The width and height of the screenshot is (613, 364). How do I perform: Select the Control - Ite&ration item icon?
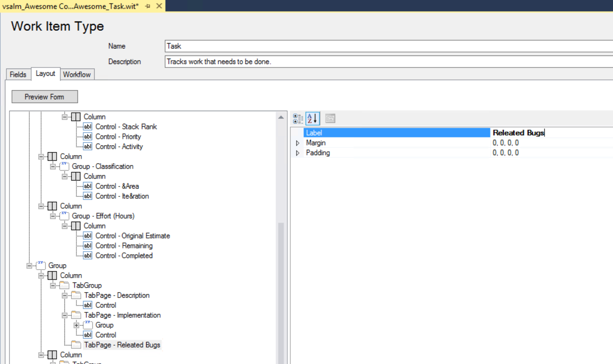click(x=87, y=196)
